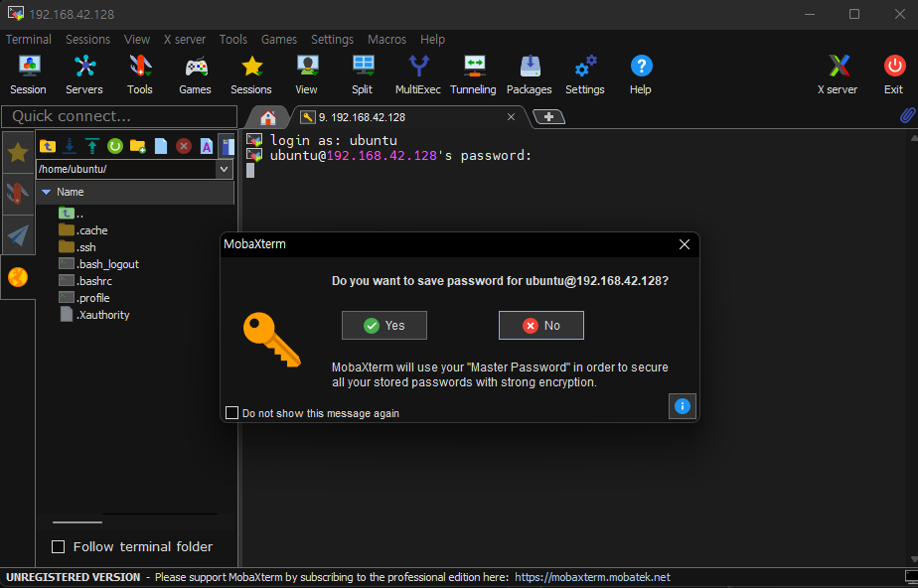The width and height of the screenshot is (918, 588).
Task: Select the Swiss knife tools sidebar tab
Action: tap(18, 194)
